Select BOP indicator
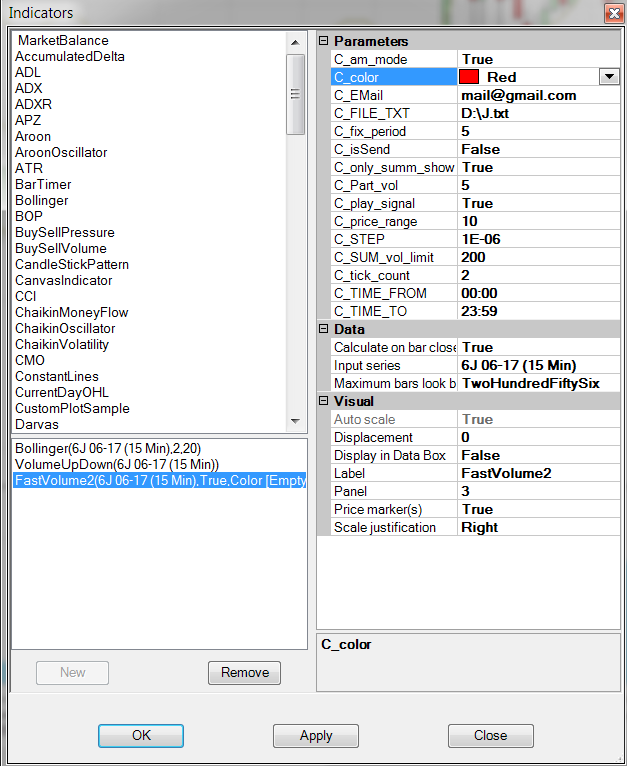 29,216
